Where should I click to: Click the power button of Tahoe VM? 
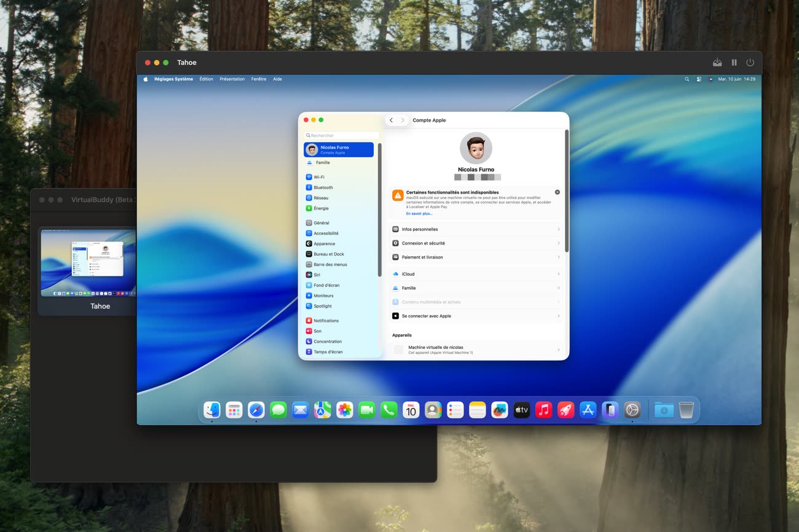click(750, 63)
